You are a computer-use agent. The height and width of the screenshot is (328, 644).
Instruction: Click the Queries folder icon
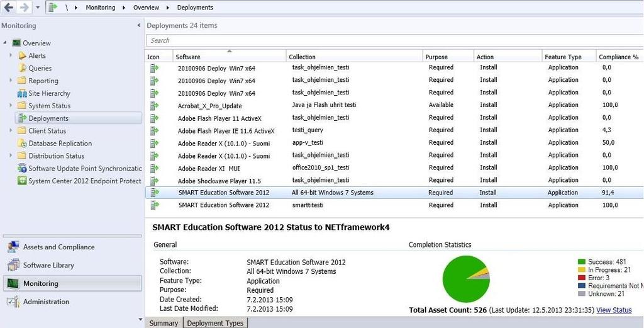pyautogui.click(x=22, y=68)
